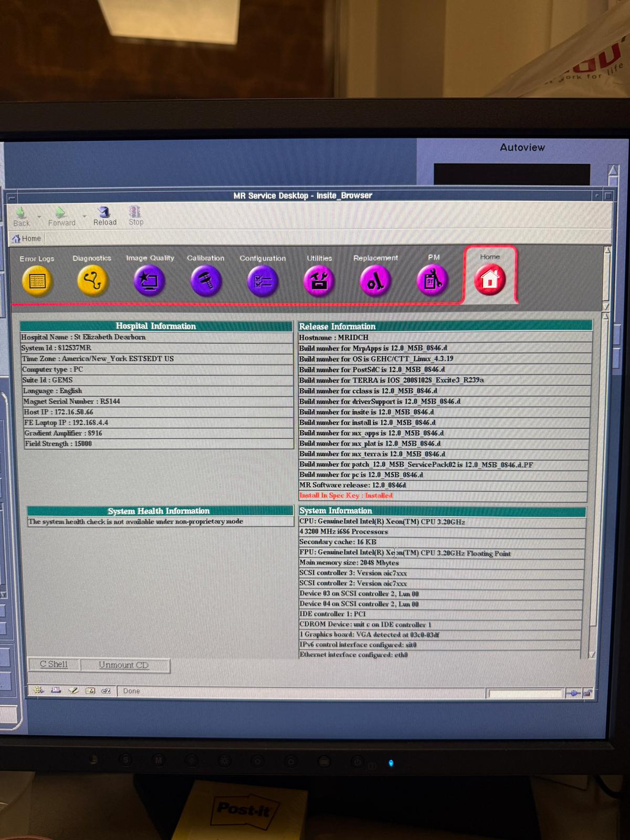Select the Home bookmark tab
Screen dimensions: 630x840
pyautogui.click(x=27, y=238)
